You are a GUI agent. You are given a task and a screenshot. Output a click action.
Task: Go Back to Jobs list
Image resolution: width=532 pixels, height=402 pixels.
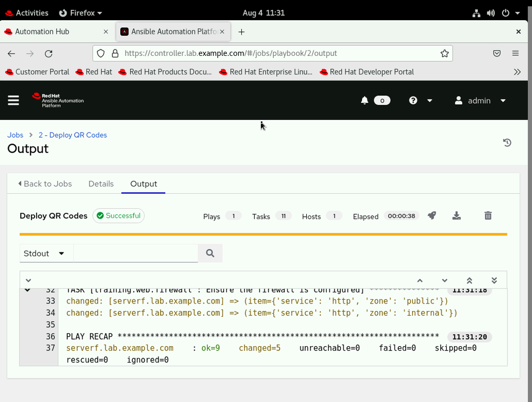pyautogui.click(x=45, y=184)
